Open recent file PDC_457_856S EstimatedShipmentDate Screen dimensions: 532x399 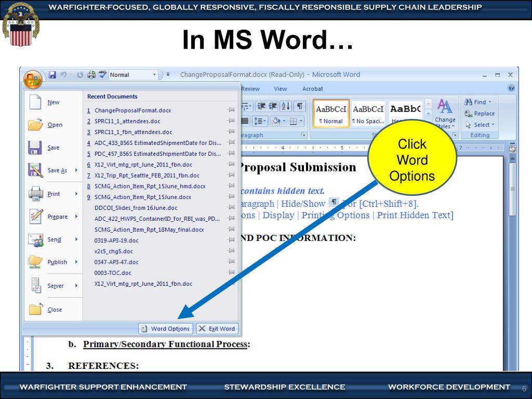click(x=157, y=153)
